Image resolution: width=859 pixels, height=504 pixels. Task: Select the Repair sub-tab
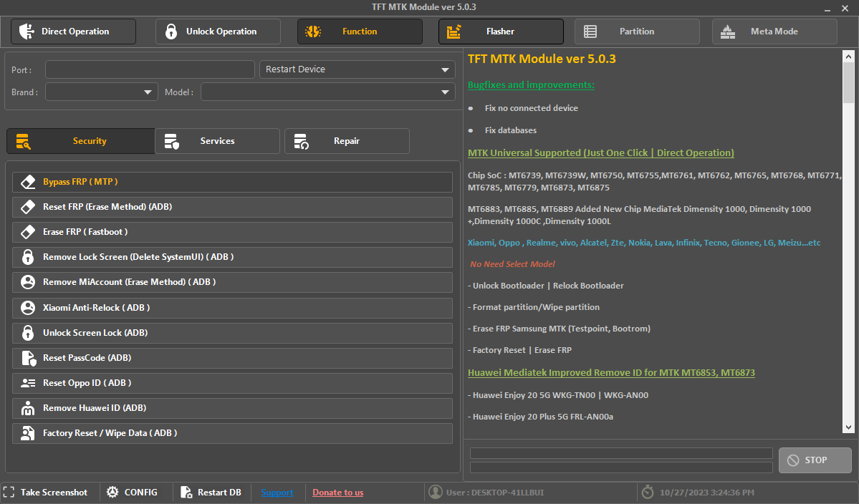point(347,141)
